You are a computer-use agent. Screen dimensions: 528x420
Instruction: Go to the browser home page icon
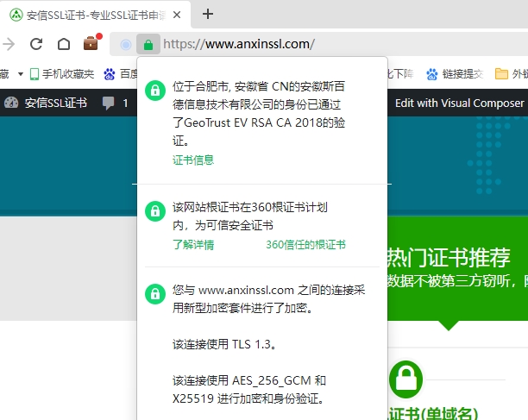(x=63, y=44)
